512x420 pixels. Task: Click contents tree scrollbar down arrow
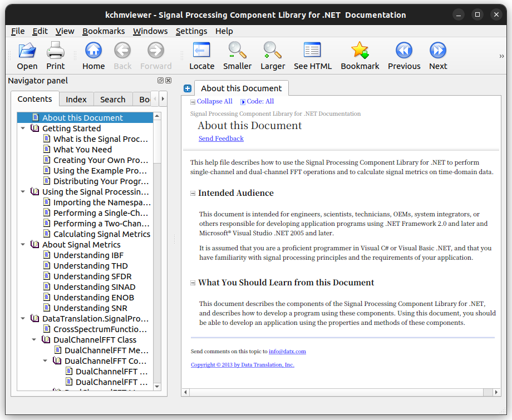[157, 387]
